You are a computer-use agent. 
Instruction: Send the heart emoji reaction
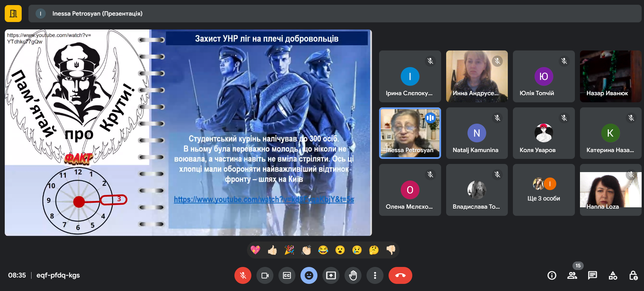tap(255, 250)
